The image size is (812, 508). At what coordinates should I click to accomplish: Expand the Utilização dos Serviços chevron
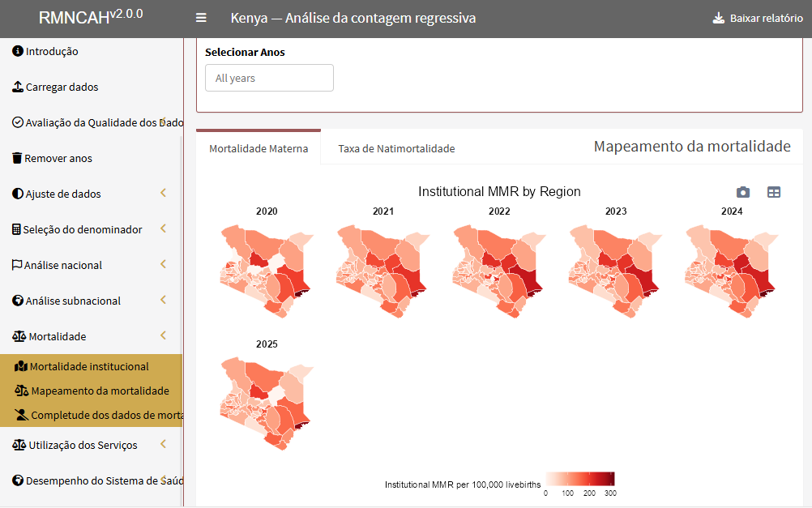click(163, 444)
